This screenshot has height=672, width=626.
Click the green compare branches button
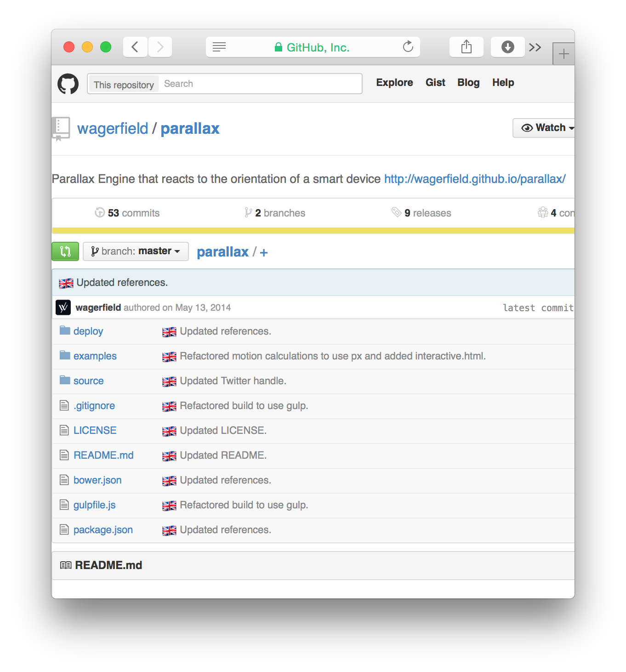[65, 251]
